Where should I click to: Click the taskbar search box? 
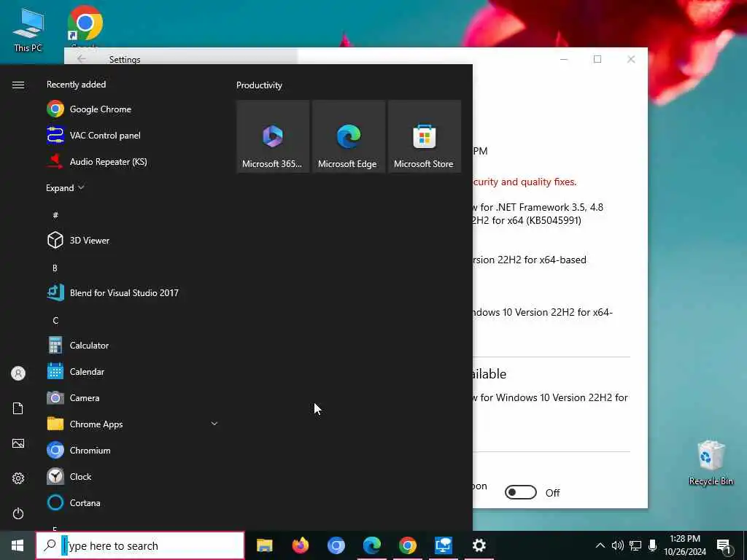(140, 545)
